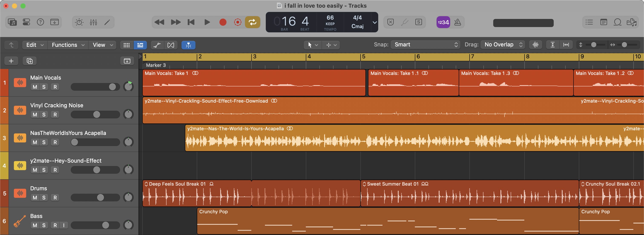
Task: Click the Quick Help question mark icon
Action: 40,22
